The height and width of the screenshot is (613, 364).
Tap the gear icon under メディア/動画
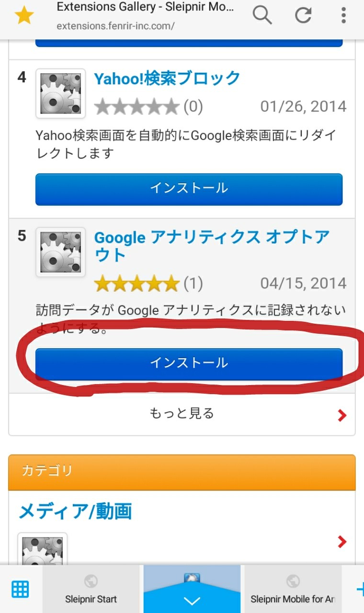point(42,548)
